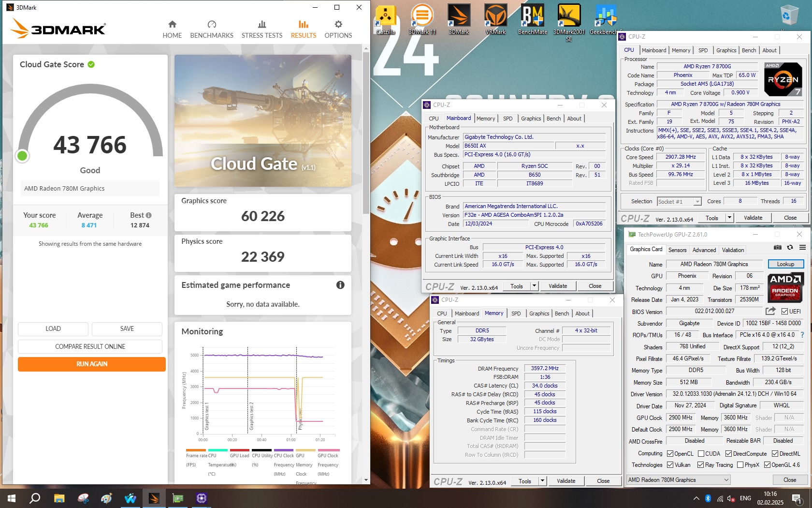Toggle the UEFI checkbox in GPU-Z
The width and height of the screenshot is (812, 508).
click(784, 311)
